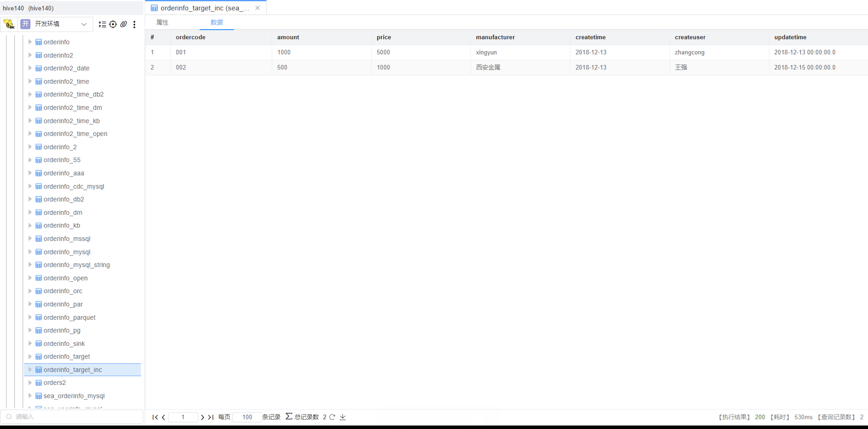Click the locate target crosshair icon
Screen dimensions: 868x429
[x=113, y=24]
